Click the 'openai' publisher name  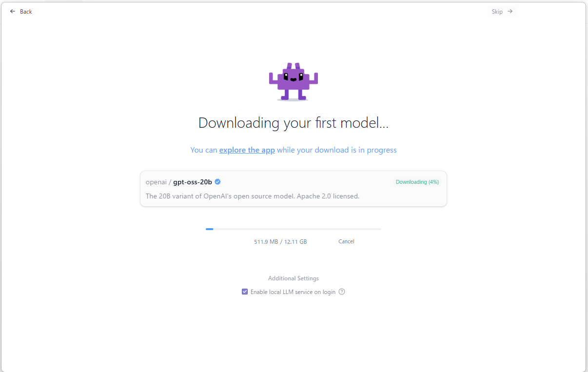pos(156,182)
